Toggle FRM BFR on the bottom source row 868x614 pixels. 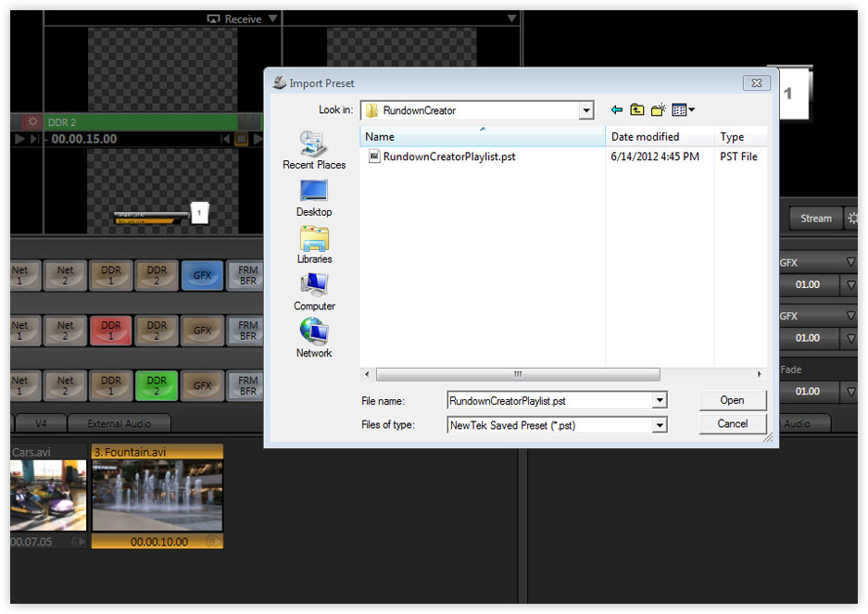coord(245,385)
